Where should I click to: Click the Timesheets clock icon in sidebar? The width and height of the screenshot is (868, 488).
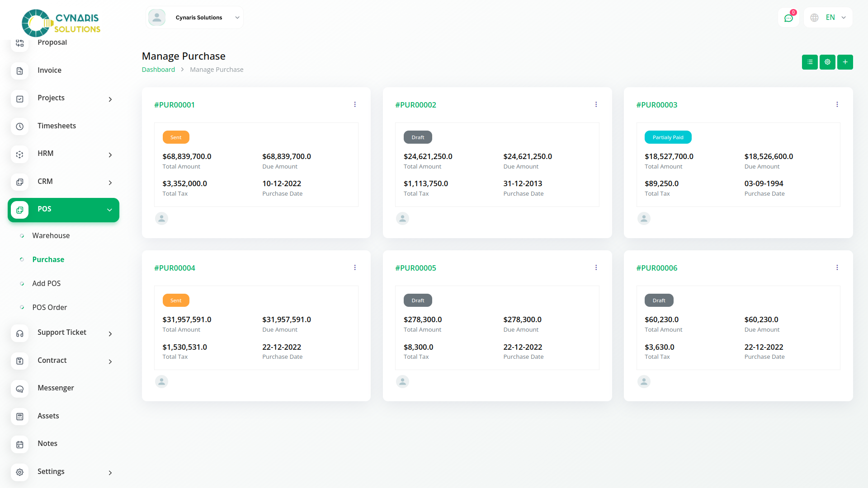(x=20, y=127)
